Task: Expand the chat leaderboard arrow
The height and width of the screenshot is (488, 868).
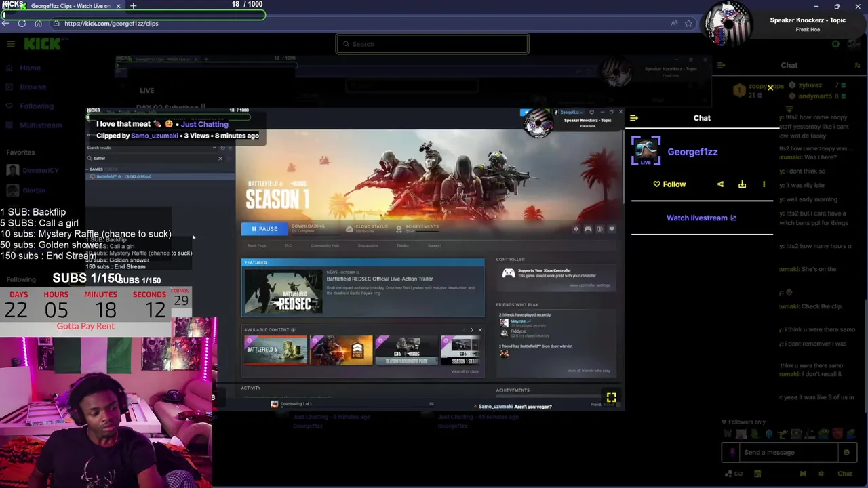Action: 789,108
